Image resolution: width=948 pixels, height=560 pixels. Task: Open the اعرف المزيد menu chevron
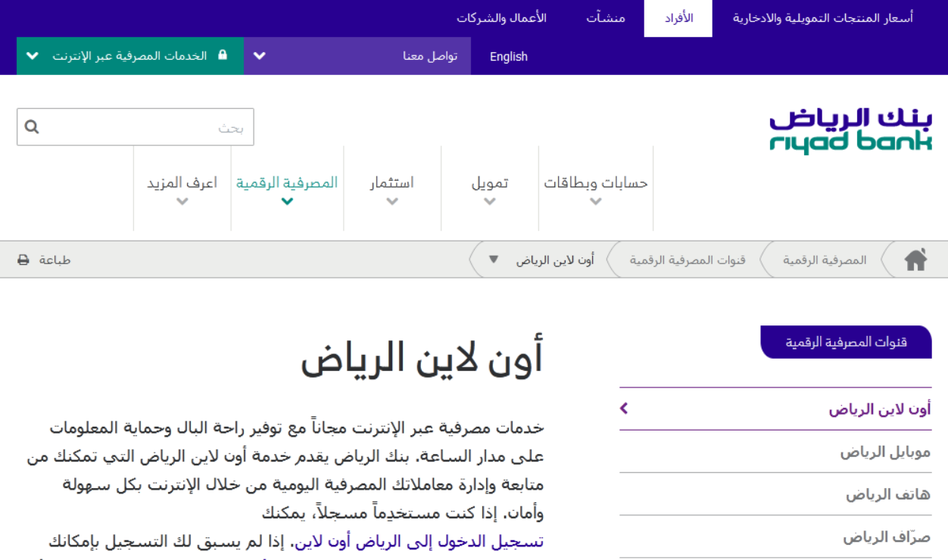click(182, 201)
